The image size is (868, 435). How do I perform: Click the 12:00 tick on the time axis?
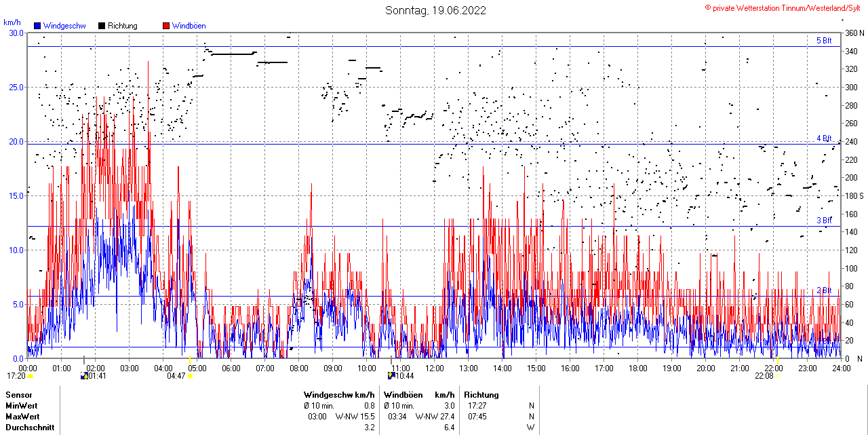pyautogui.click(x=435, y=368)
